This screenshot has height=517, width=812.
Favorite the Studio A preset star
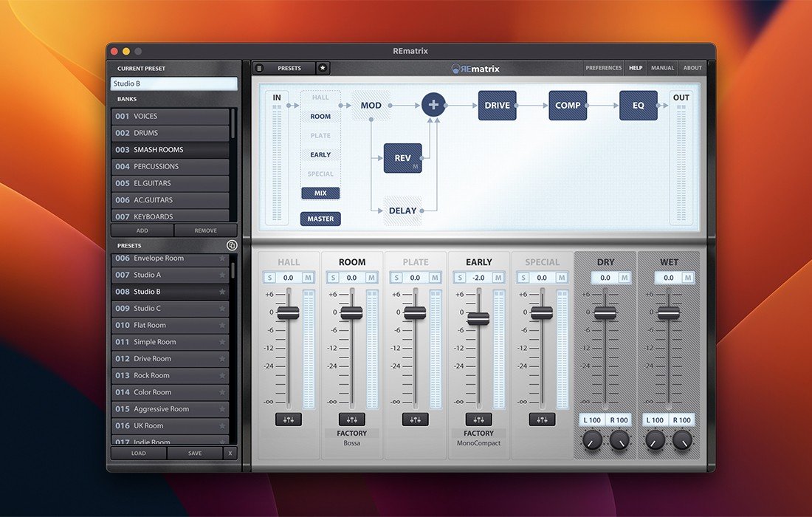click(221, 275)
